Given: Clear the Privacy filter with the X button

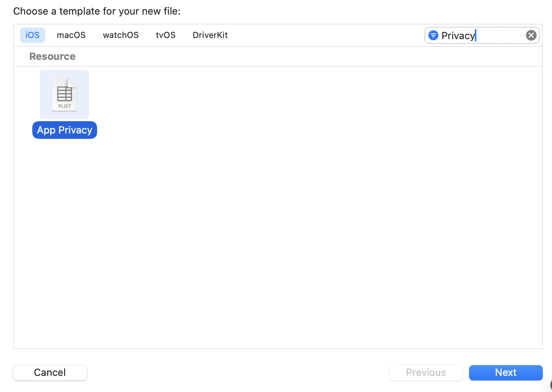Looking at the screenshot, I should point(531,35).
